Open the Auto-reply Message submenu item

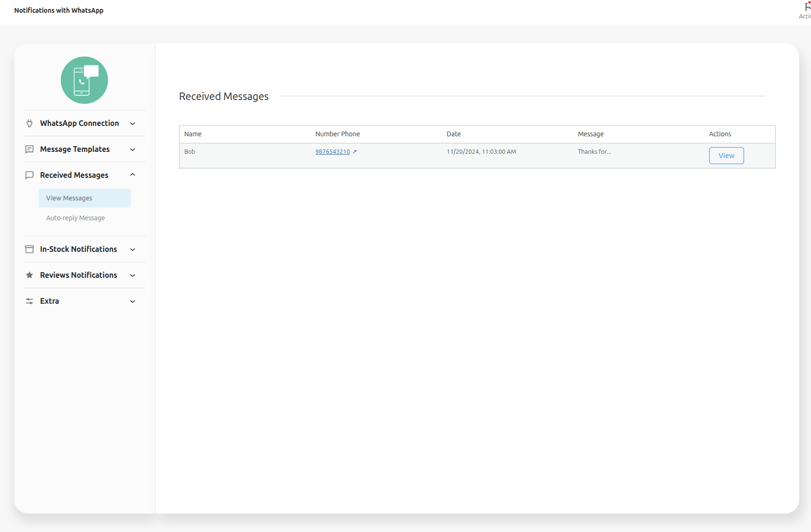75,218
